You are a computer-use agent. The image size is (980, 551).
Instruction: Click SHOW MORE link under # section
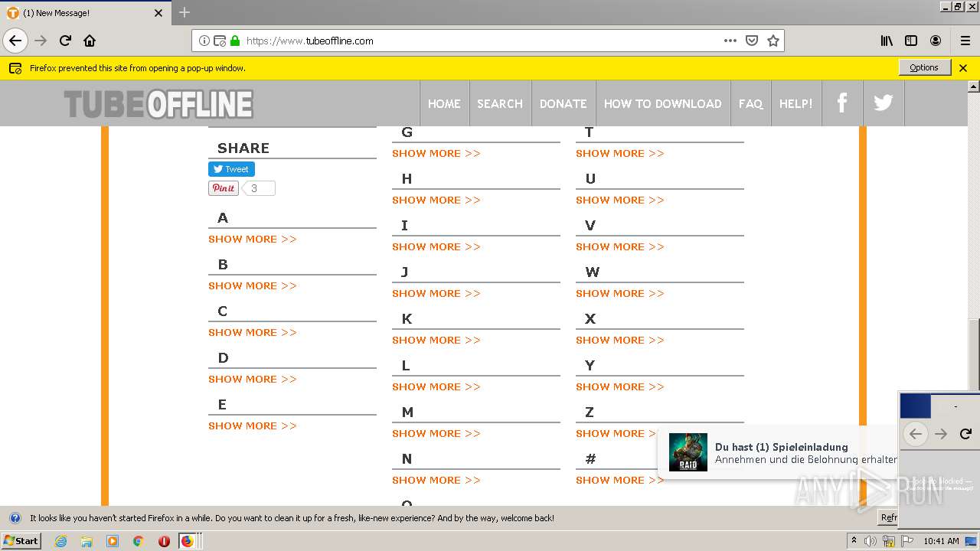point(620,480)
